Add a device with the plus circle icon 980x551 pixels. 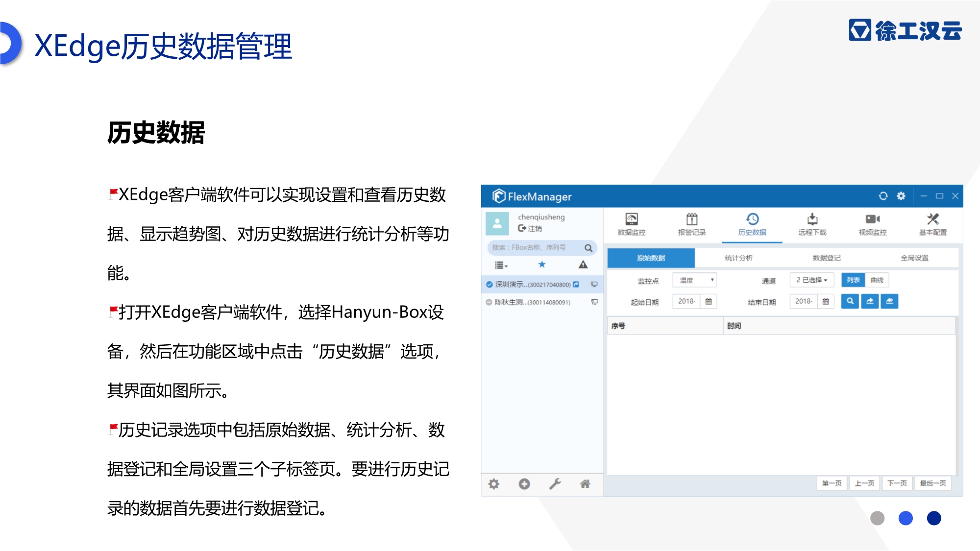(524, 484)
